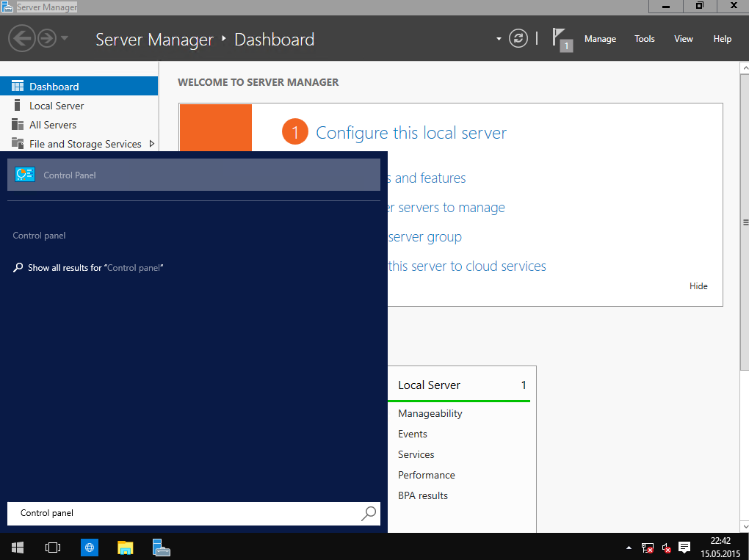Screen dimensions: 749x560
Task: Click the Dashboard grid icon in sidebar
Action: click(18, 86)
